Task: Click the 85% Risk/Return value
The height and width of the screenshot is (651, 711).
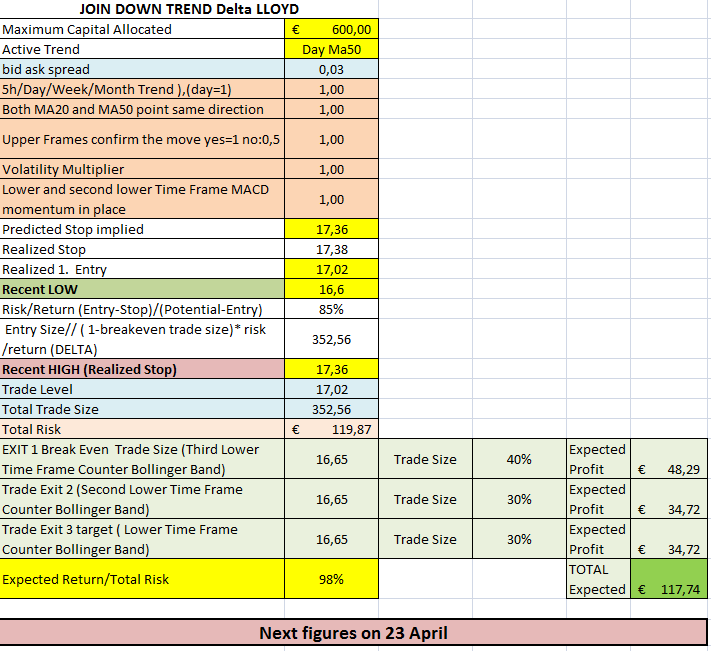Action: [x=331, y=309]
